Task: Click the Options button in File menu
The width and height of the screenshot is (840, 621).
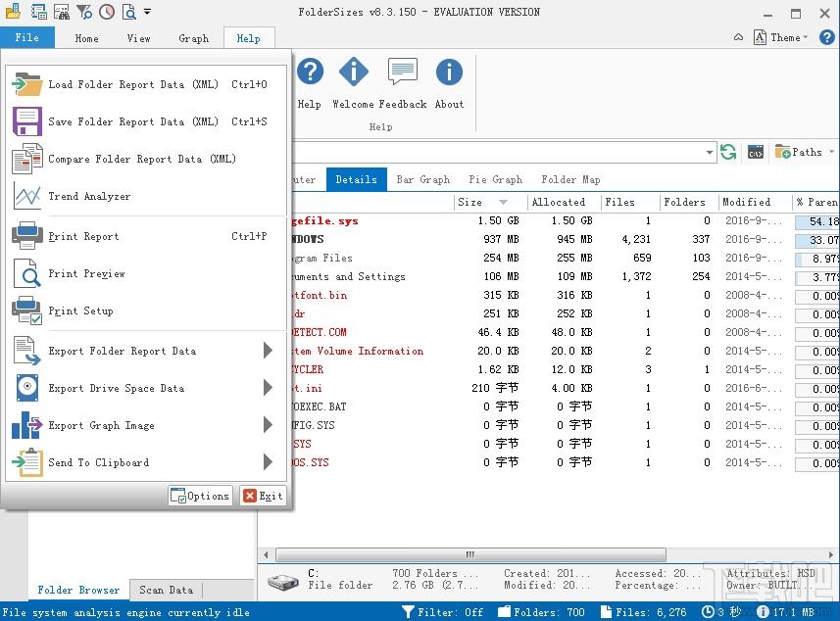Action: pos(200,496)
